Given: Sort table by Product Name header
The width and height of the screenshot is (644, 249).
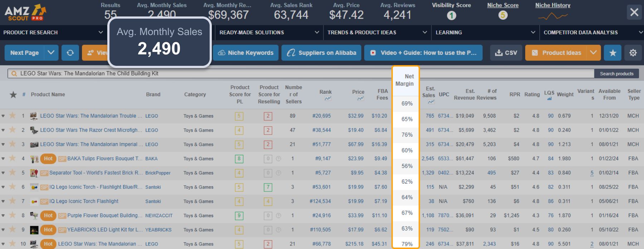Looking at the screenshot, I should point(48,94).
